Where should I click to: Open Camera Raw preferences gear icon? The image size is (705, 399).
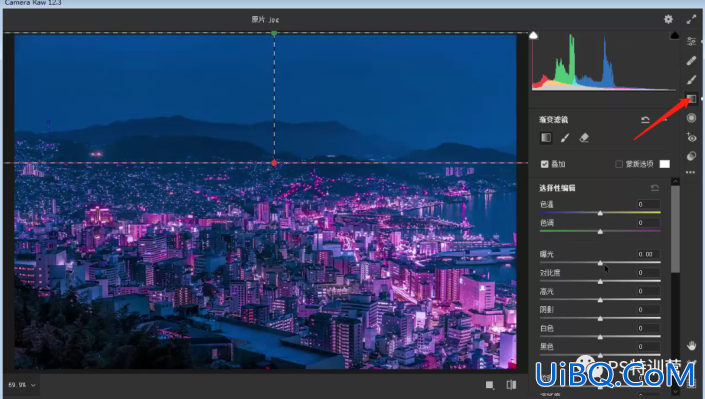(x=668, y=19)
